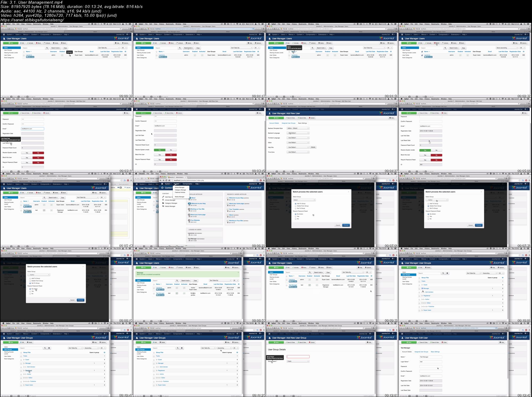Click the search magnifier in the 00:00:39 frame
The image size is (532, 397).
pyautogui.click(x=47, y=48)
